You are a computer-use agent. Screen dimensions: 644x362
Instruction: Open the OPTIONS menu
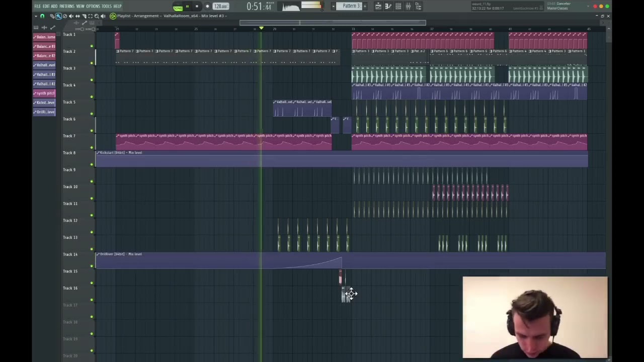coord(93,6)
